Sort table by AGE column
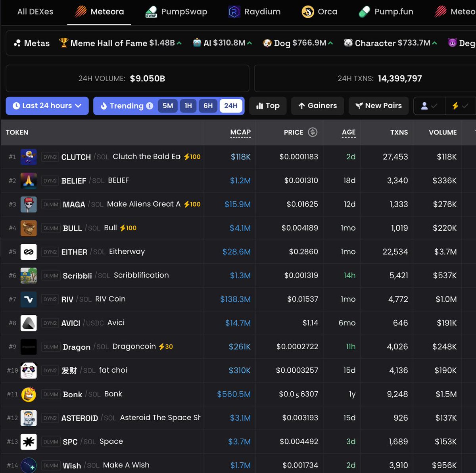 coord(349,132)
